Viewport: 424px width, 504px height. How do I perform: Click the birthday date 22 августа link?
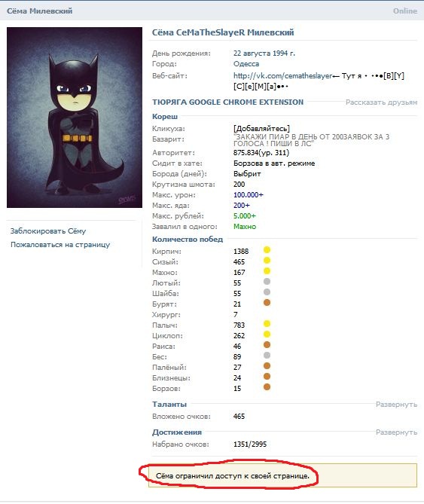pos(252,53)
